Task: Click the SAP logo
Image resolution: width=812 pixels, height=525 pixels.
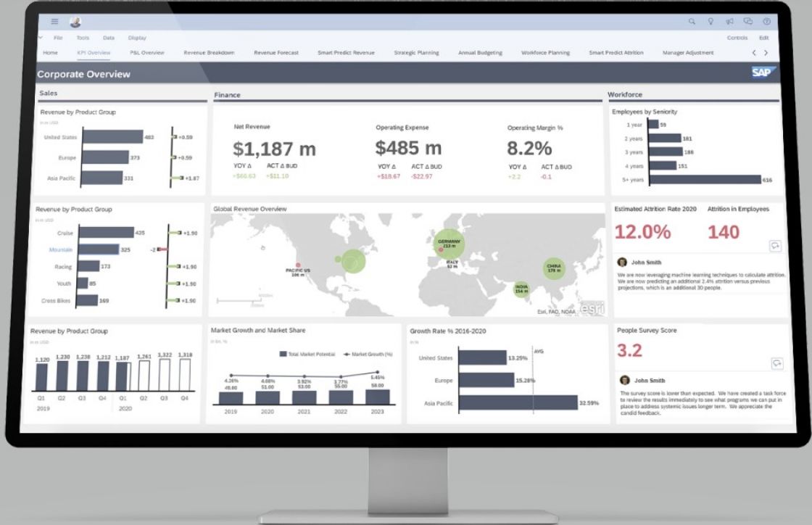Action: (764, 73)
